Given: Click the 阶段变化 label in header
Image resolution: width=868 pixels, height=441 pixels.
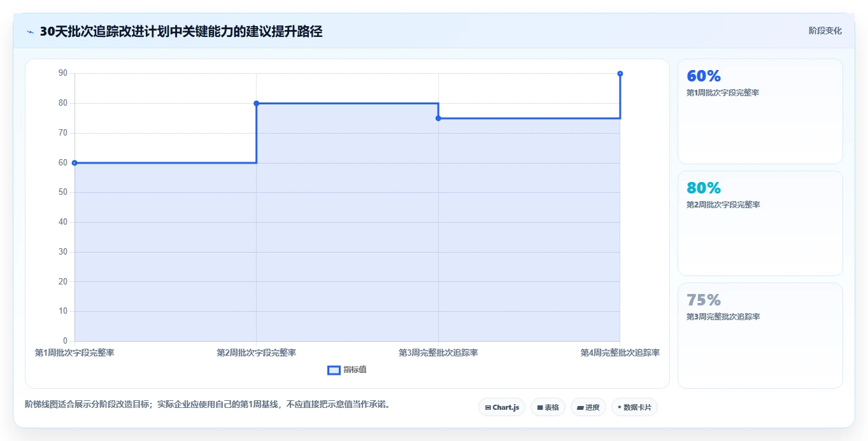Looking at the screenshot, I should point(825,31).
